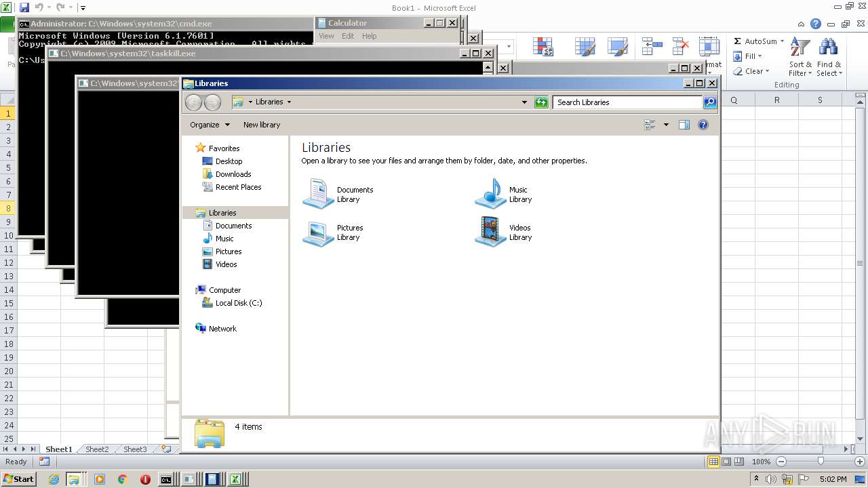868x488 pixels.
Task: Open the Documents Library icon in Libraries
Action: tap(319, 194)
